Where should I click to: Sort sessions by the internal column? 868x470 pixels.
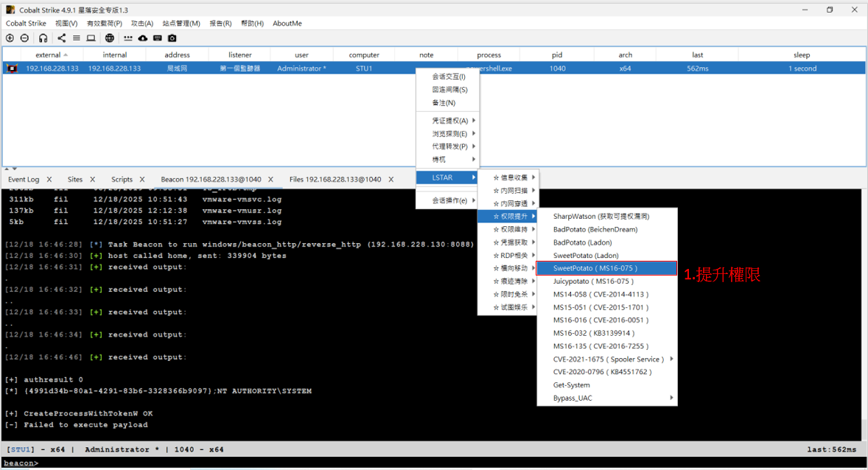pos(115,55)
